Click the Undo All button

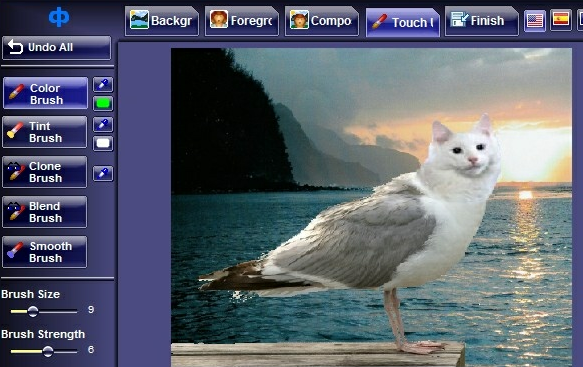tap(57, 48)
